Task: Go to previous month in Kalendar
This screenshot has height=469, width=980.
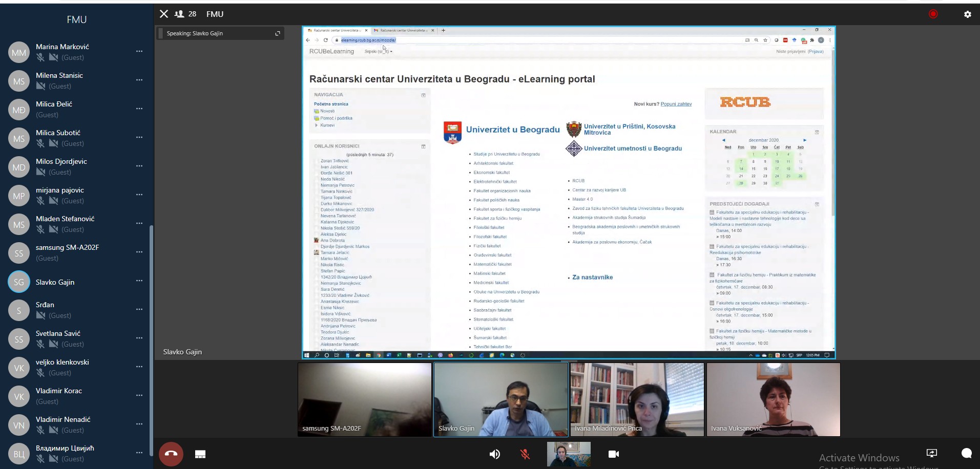Action: [723, 140]
